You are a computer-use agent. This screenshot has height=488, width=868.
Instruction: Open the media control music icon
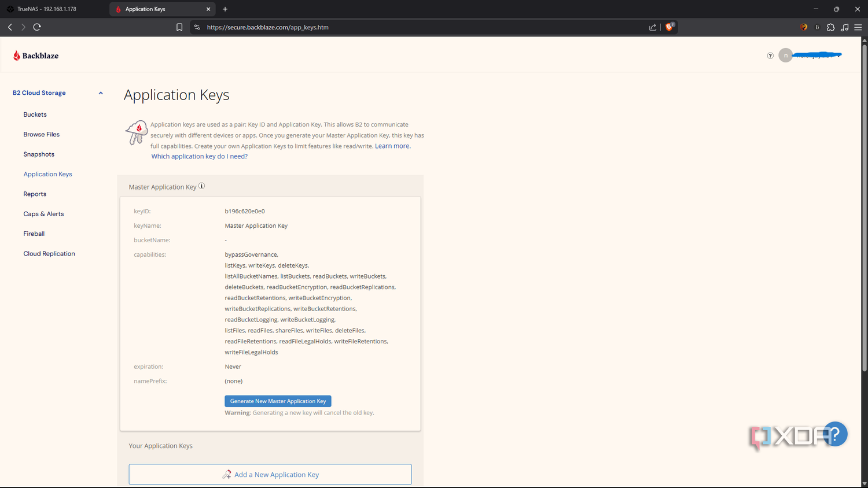(845, 27)
